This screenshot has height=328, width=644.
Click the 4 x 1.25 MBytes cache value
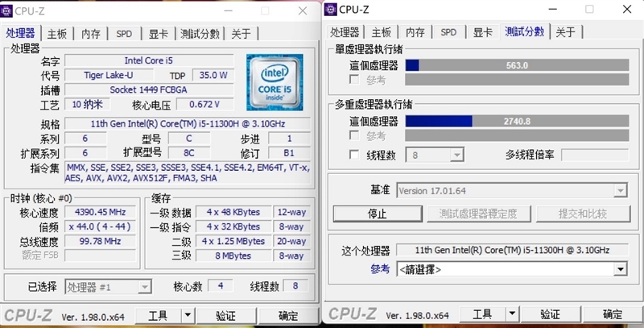pyautogui.click(x=233, y=241)
